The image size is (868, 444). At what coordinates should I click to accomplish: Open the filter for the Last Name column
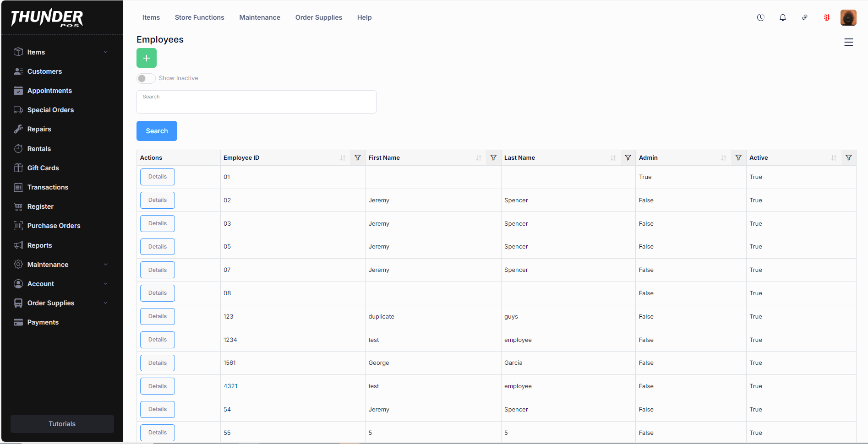click(628, 157)
